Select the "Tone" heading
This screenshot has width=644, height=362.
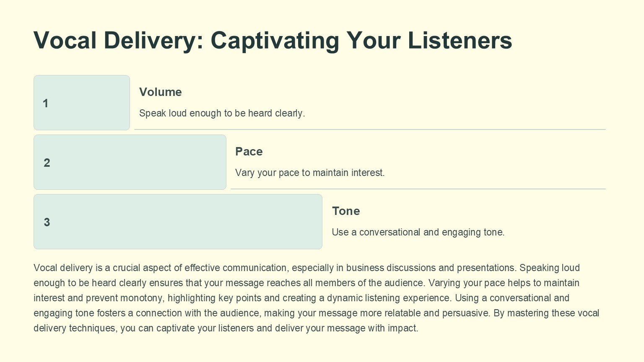tap(346, 211)
